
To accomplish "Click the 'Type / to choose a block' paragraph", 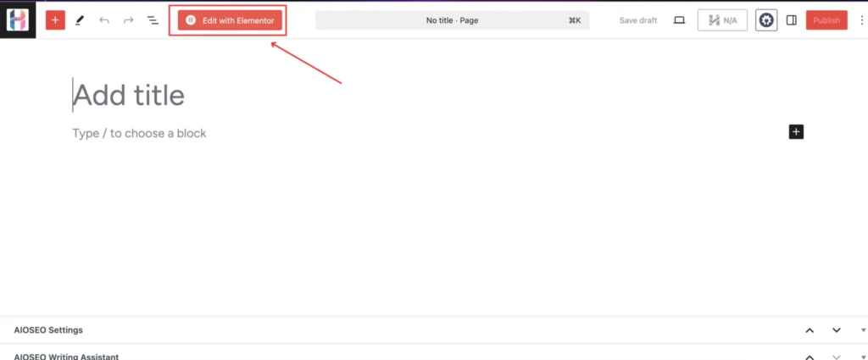I will click(140, 133).
